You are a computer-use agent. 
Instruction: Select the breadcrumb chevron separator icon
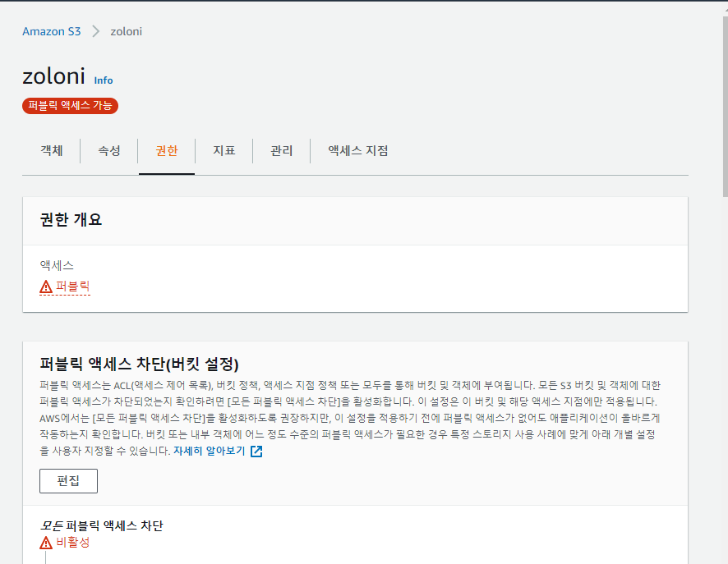[95, 31]
